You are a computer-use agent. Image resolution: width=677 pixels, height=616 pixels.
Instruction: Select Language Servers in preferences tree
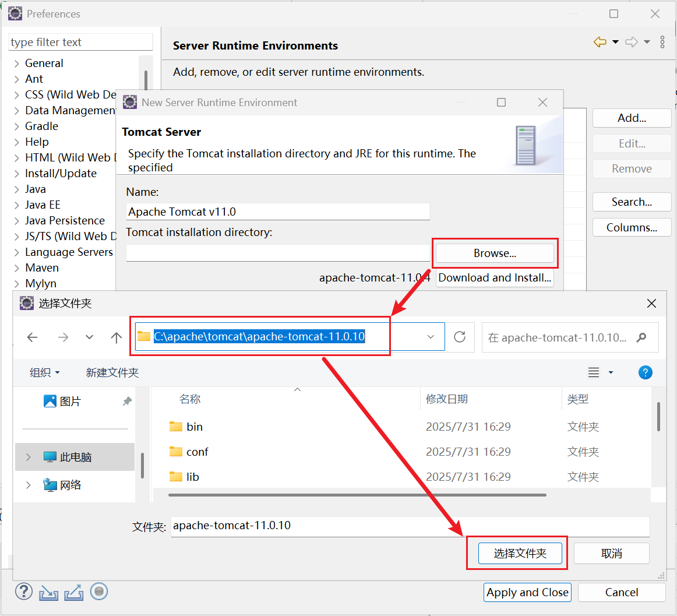pos(69,252)
